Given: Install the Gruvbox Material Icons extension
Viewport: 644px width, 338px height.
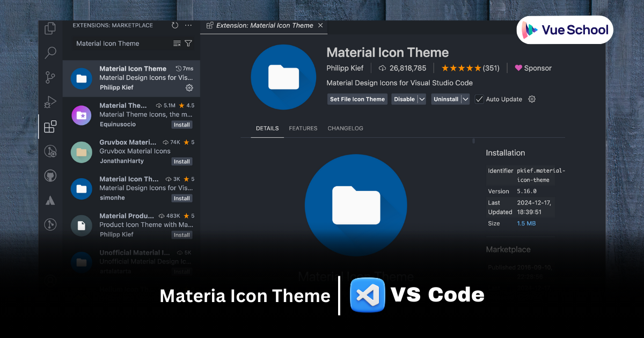Looking at the screenshot, I should [182, 161].
